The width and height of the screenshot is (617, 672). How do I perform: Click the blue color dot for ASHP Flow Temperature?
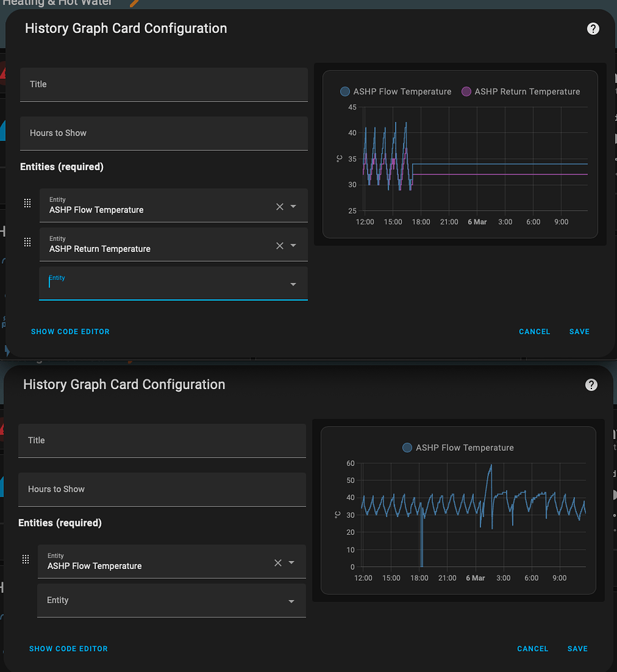345,92
